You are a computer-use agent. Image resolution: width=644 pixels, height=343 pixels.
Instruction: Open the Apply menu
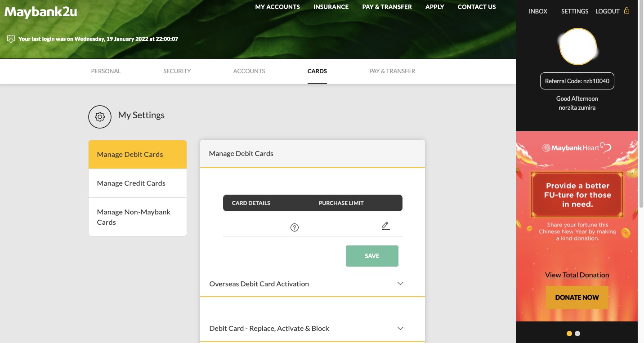coord(435,7)
